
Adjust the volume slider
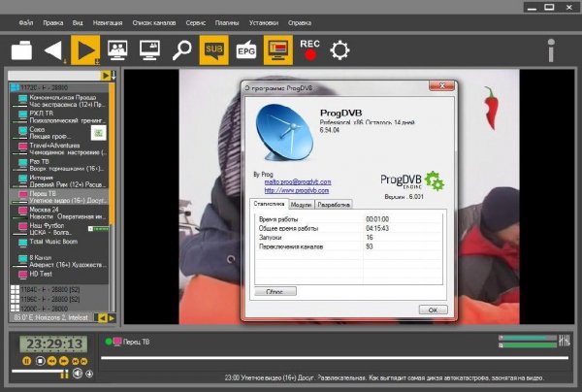click(40, 373)
